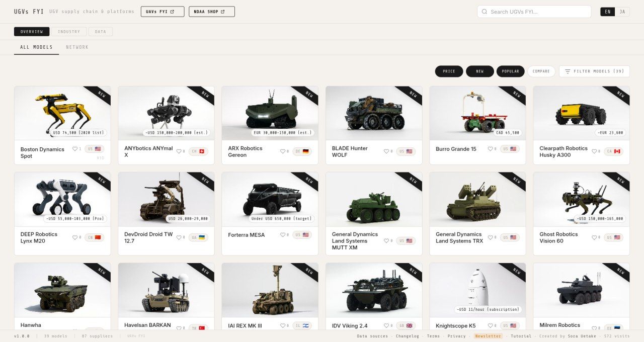Like the General Dynamics TRX heart icon
The height and width of the screenshot is (342, 644).
click(x=491, y=237)
